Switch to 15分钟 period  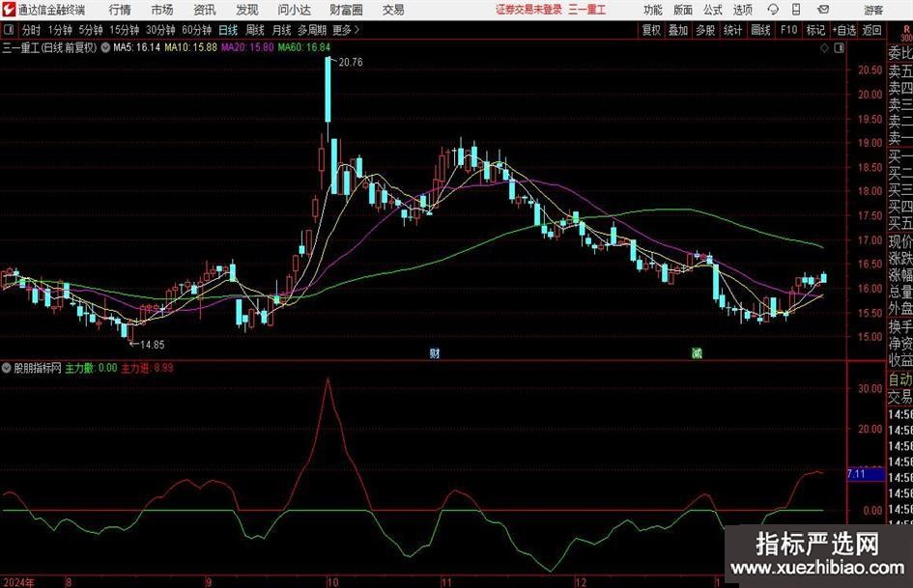pos(124,30)
